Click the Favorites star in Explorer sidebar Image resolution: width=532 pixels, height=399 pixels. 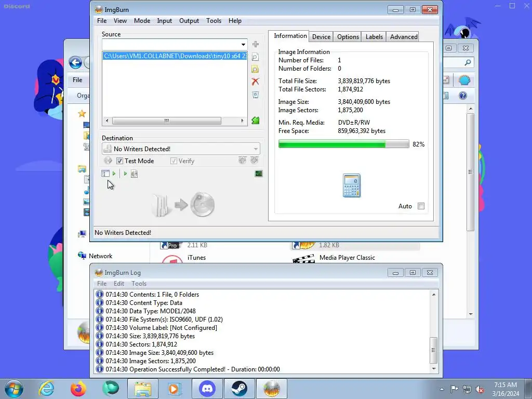click(82, 113)
